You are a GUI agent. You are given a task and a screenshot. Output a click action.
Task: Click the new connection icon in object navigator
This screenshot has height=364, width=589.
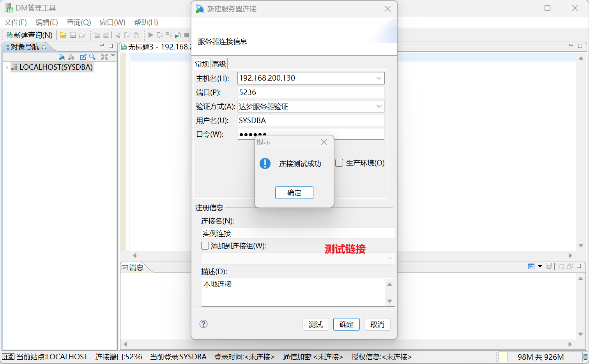coord(62,57)
